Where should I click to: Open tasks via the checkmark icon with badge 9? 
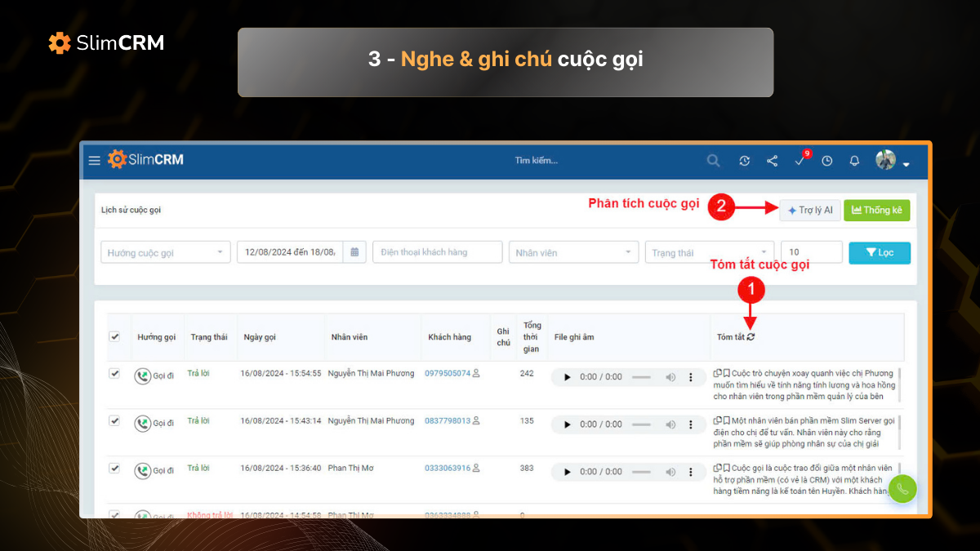coord(800,162)
